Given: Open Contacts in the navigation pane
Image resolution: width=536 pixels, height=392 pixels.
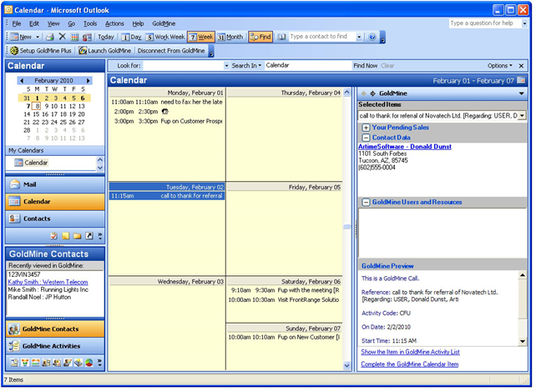Looking at the screenshot, I should click(36, 218).
